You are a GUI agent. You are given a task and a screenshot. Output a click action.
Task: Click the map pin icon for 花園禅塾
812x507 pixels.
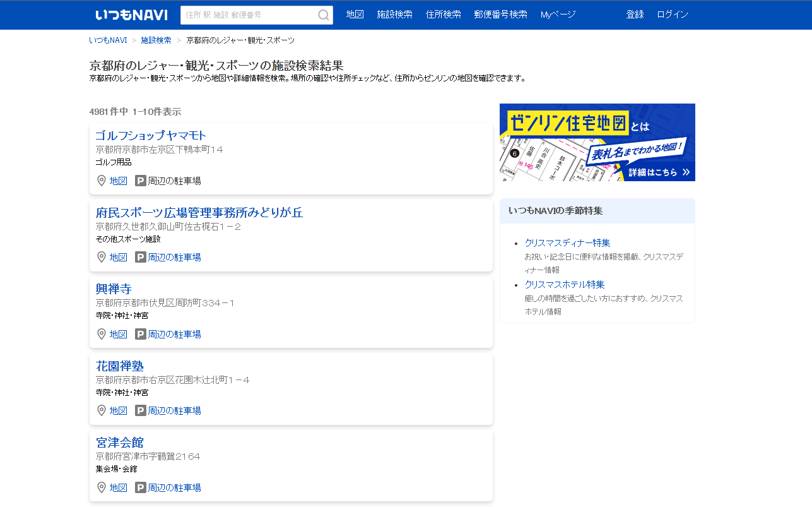(x=102, y=410)
